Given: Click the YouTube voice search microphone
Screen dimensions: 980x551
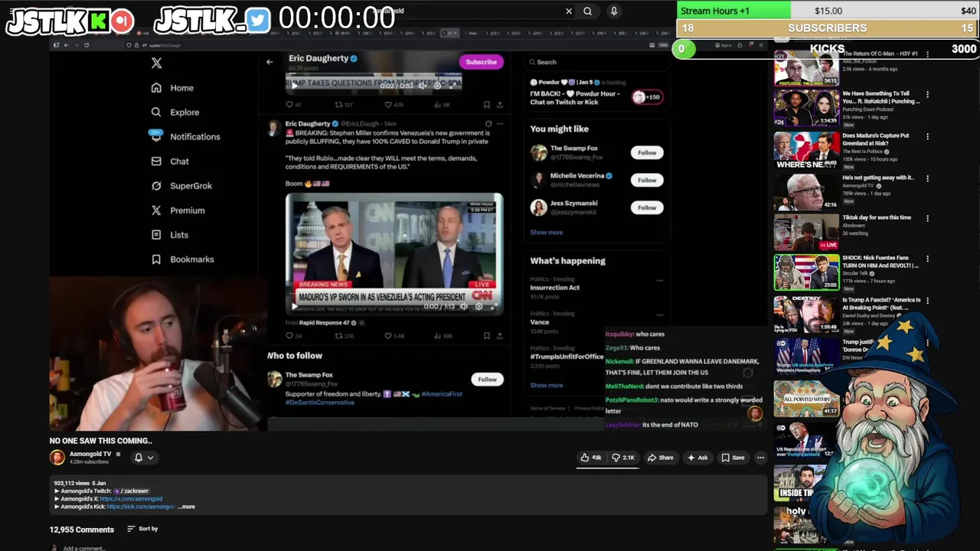Looking at the screenshot, I should tap(613, 11).
